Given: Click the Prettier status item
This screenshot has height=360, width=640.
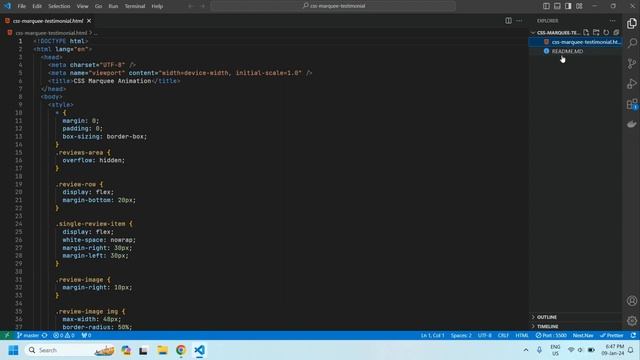Looking at the screenshot, I should 611,336.
